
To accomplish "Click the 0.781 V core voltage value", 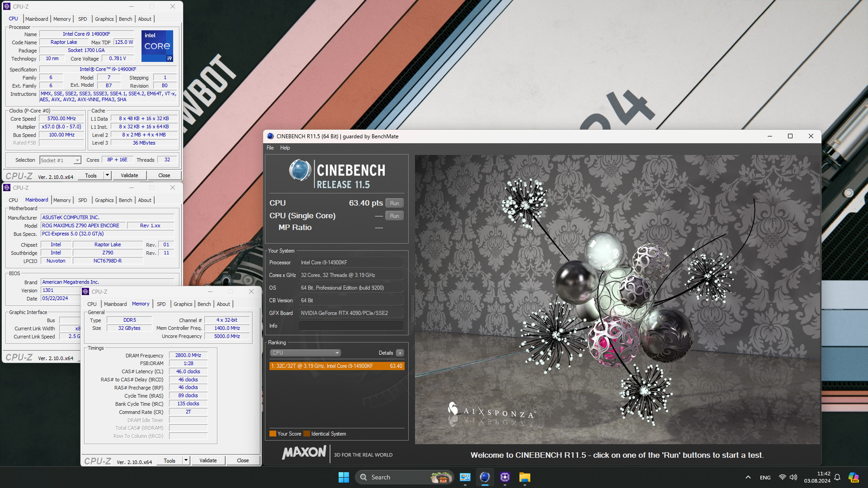I will [118, 58].
